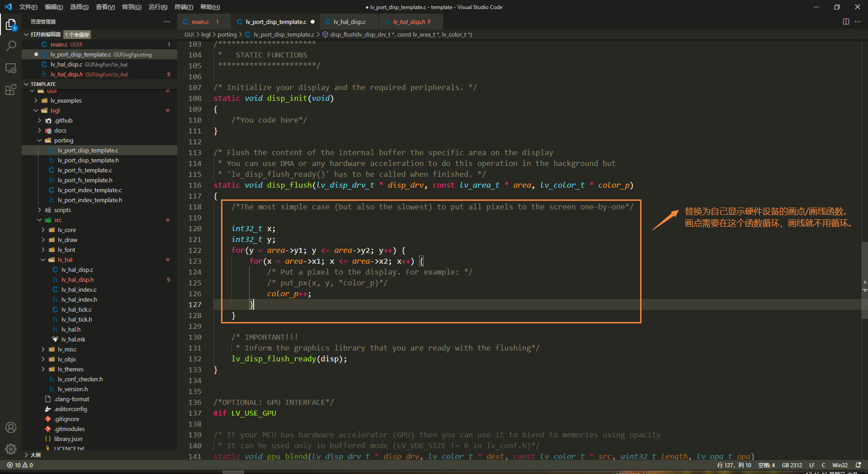The height and width of the screenshot is (474, 868).
Task: Open the Accounts icon in activity bar
Action: 11,427
